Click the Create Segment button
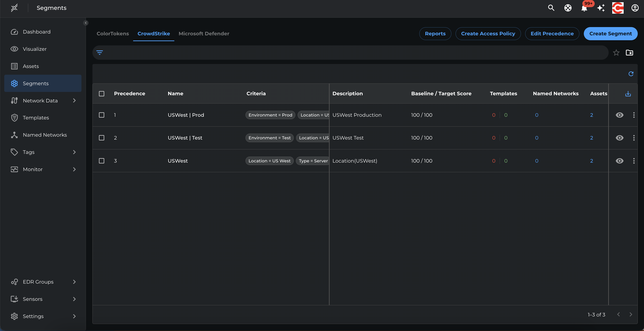Screen dimensions: 644x331 tap(610, 34)
